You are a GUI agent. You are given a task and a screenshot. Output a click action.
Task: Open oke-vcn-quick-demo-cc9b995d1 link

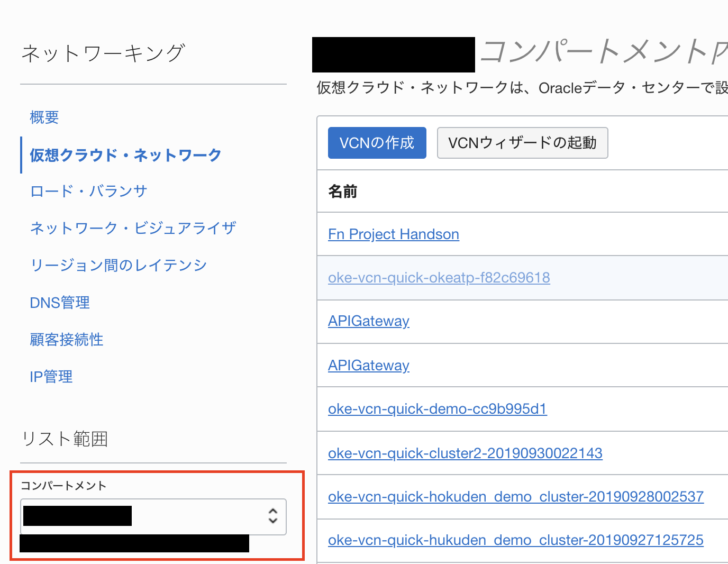(437, 409)
